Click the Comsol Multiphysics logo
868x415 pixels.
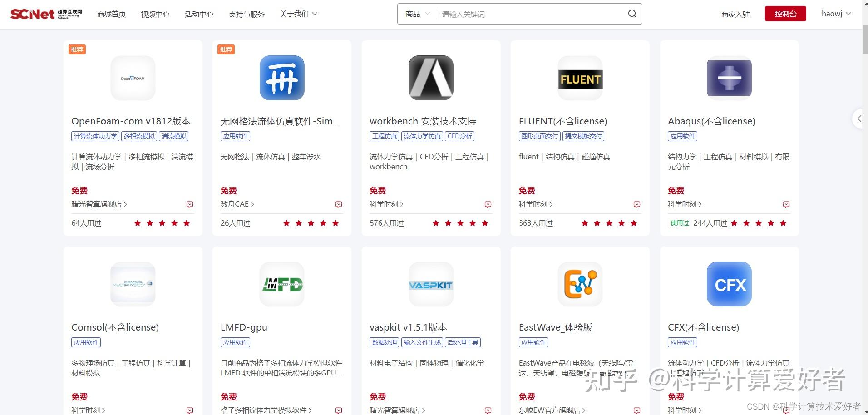click(x=133, y=284)
